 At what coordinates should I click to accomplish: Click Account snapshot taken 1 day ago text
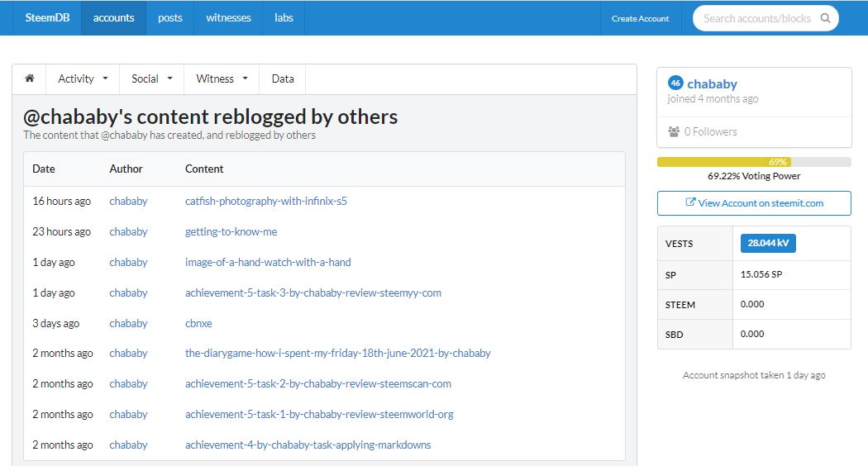pyautogui.click(x=754, y=375)
